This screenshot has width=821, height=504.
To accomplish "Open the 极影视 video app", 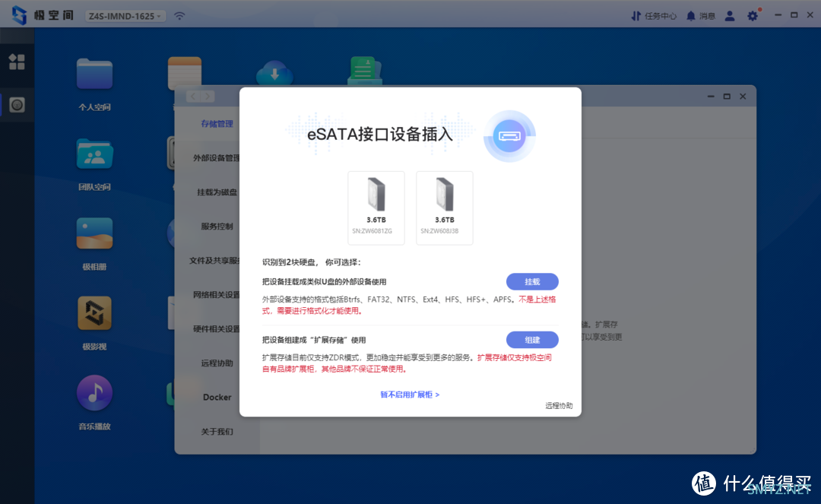I will point(95,323).
